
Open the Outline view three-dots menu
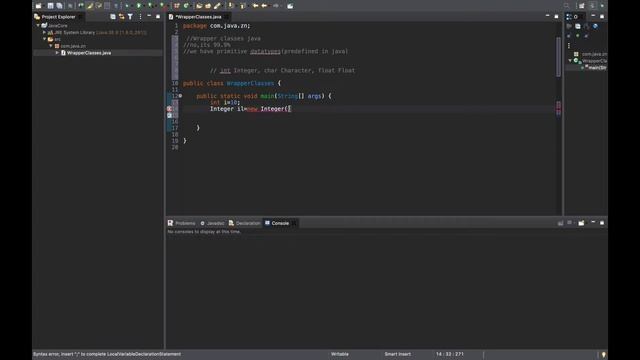pos(569,45)
